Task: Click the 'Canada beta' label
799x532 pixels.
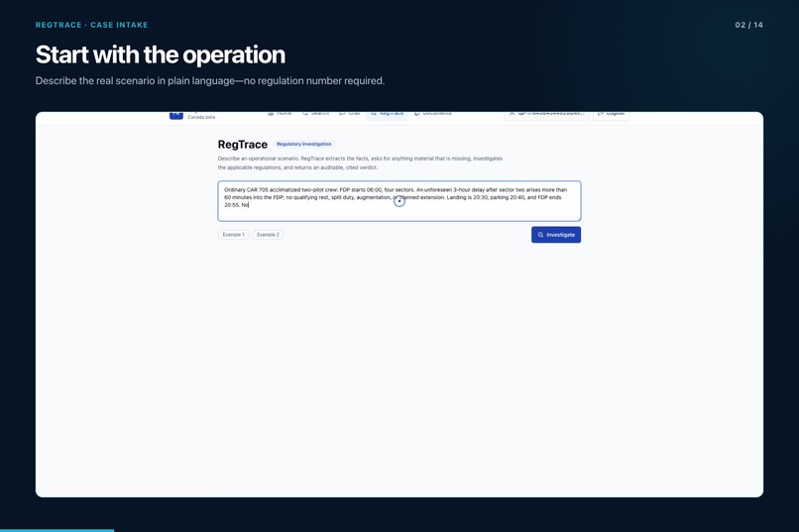Action: tap(201, 117)
